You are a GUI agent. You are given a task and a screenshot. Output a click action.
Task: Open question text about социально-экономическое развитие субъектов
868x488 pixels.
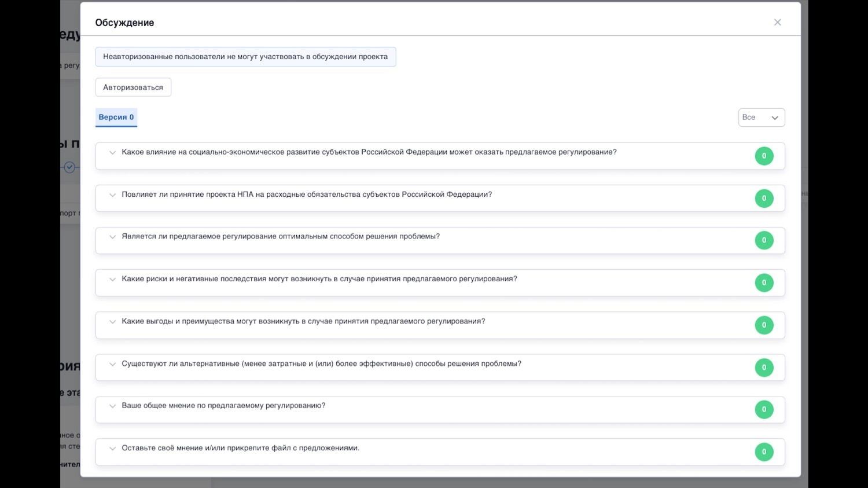(x=369, y=152)
